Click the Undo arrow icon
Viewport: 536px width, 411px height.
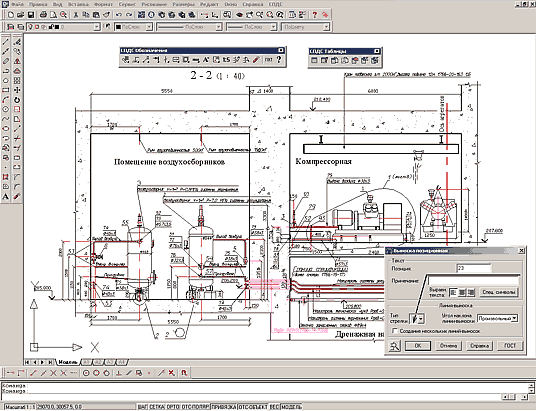click(x=119, y=15)
